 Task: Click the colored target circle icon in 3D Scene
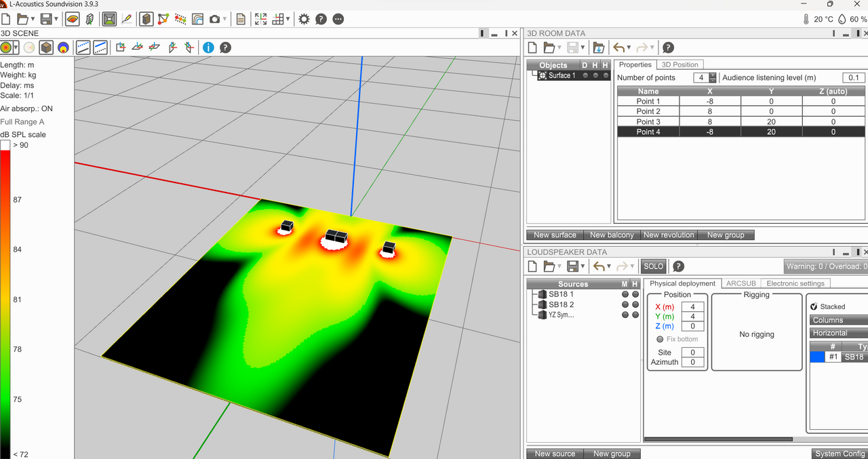tap(6, 47)
